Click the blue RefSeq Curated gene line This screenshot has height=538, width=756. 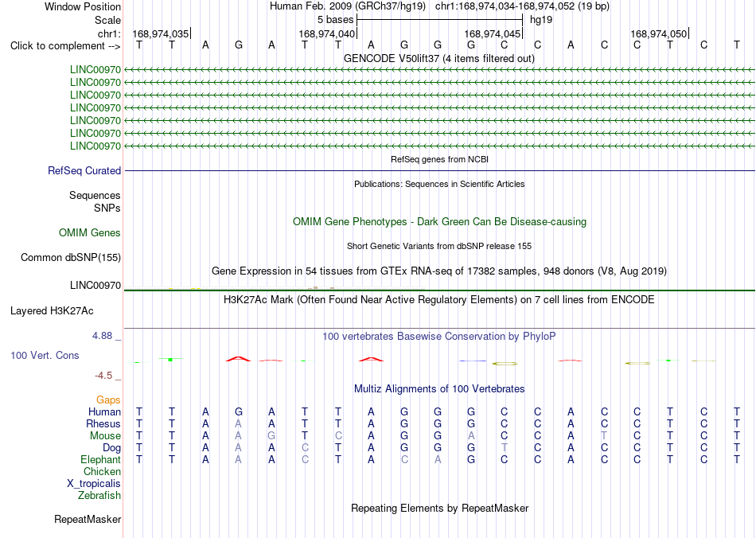[440, 170]
